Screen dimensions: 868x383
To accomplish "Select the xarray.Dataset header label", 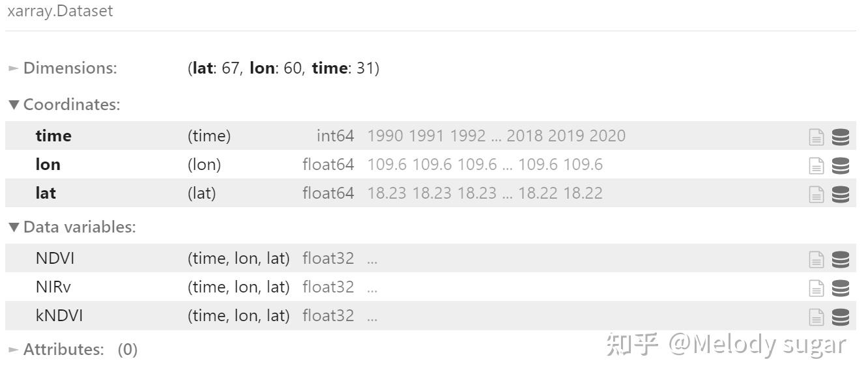I will tap(60, 10).
